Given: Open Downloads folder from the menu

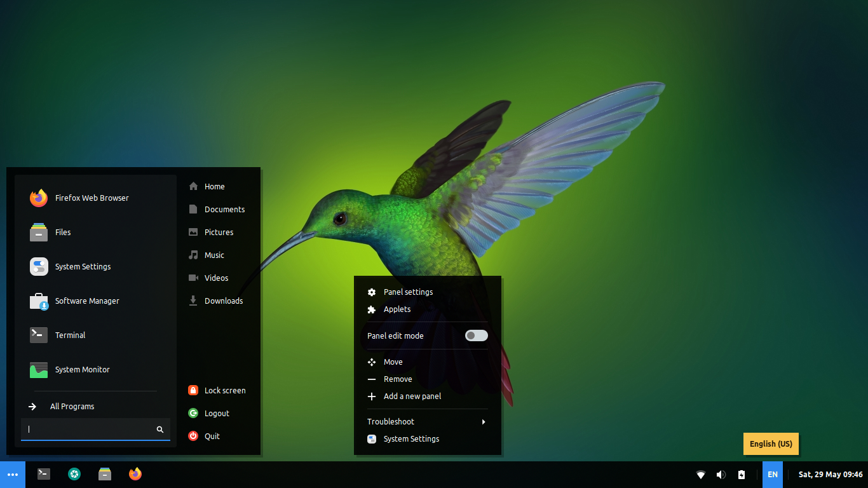Looking at the screenshot, I should pos(219,301).
